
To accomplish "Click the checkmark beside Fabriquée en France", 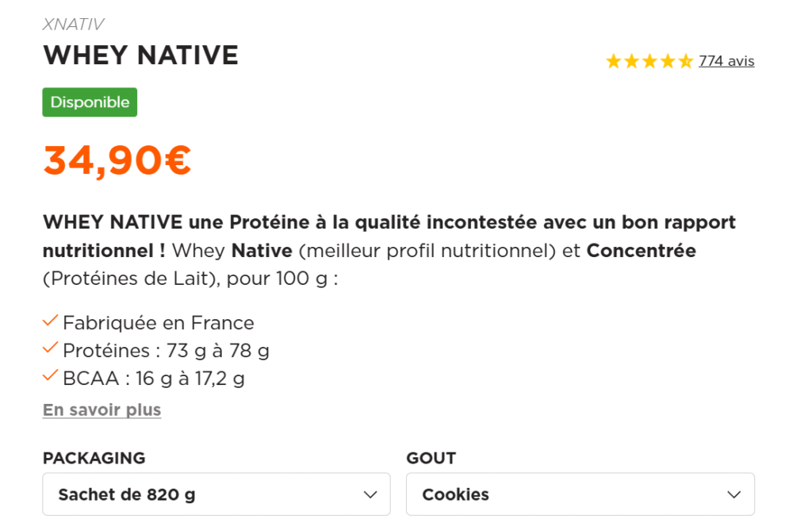I will click(x=50, y=321).
